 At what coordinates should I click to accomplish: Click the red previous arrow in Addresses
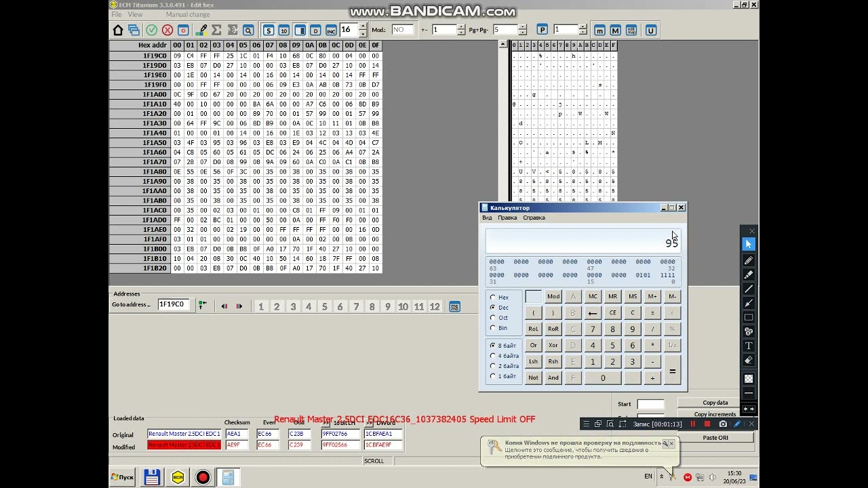[224, 306]
